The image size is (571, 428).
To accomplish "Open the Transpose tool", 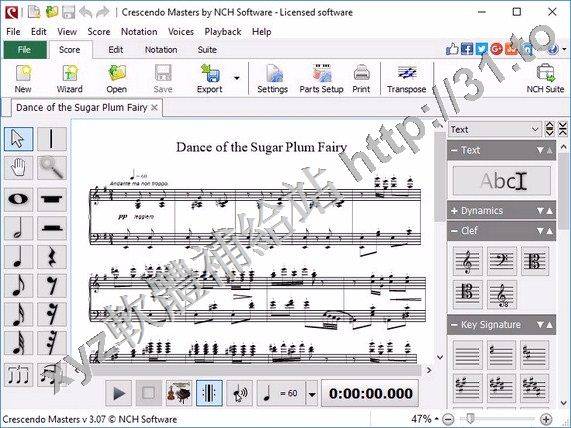I will (406, 79).
